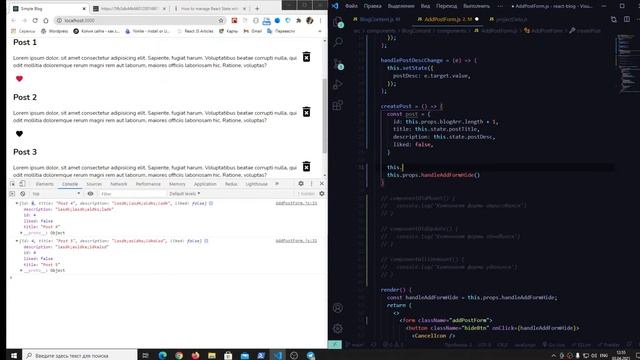Open Gmail bookmark
The image size is (640, 360).
(x=253, y=31)
